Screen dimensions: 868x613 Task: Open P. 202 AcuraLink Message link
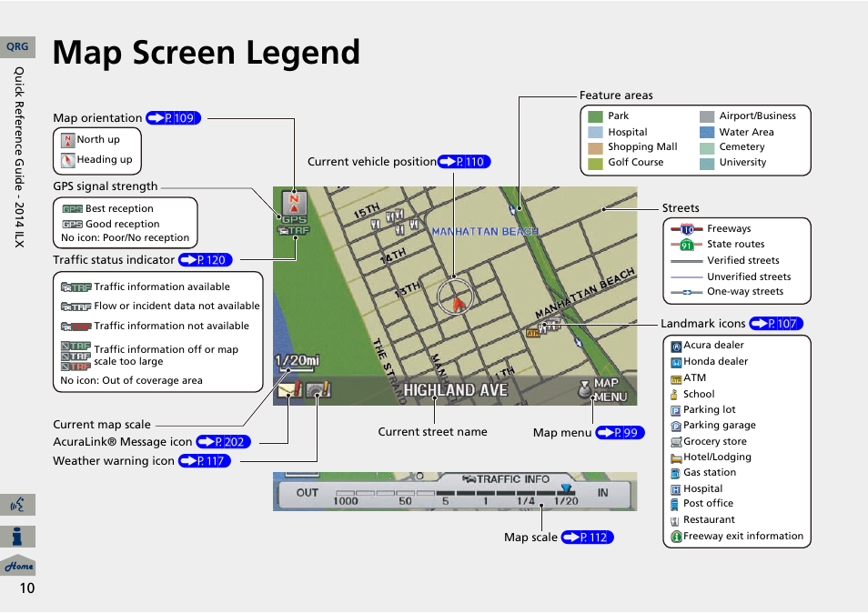click(224, 442)
